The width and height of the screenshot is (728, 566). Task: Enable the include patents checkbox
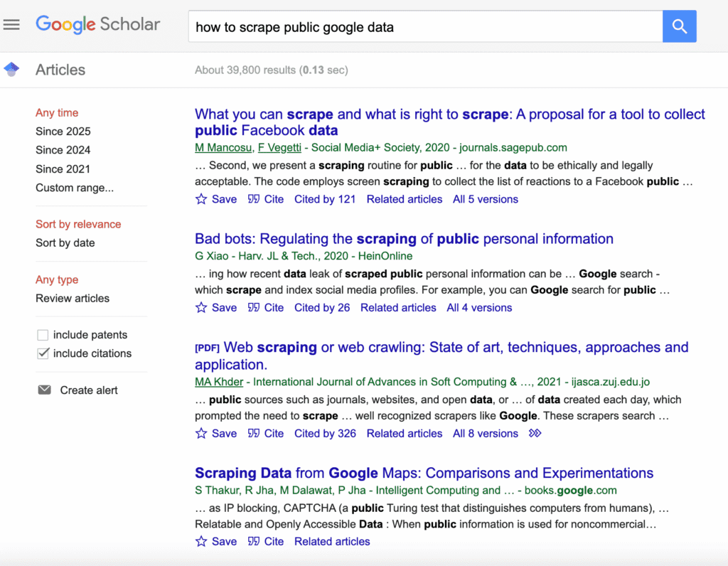click(x=43, y=335)
